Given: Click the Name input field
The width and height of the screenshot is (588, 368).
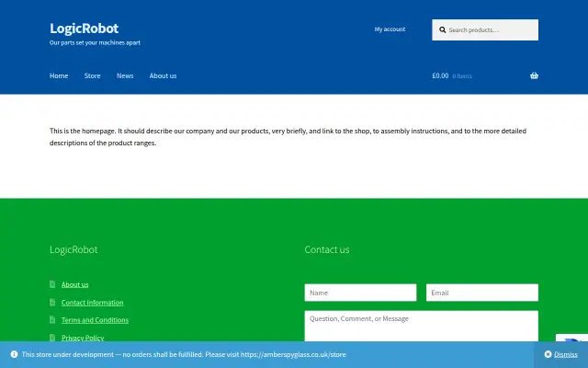Looking at the screenshot, I should pos(360,293).
